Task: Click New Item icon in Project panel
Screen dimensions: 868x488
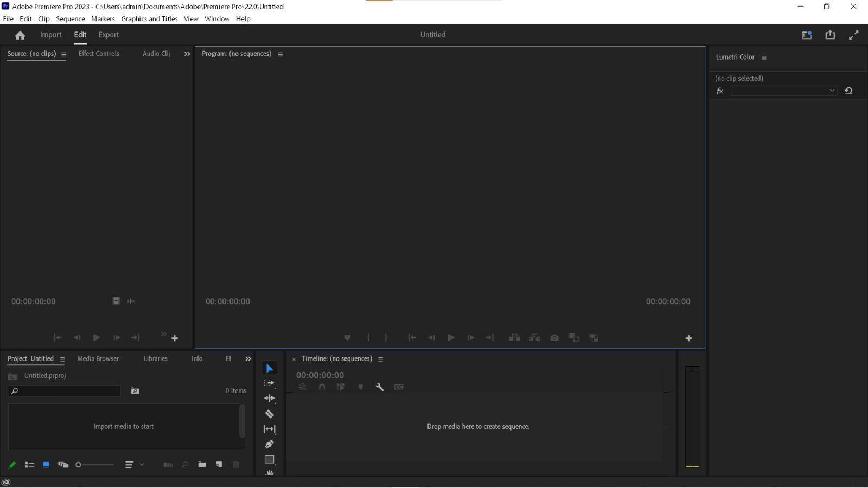Action: (219, 465)
